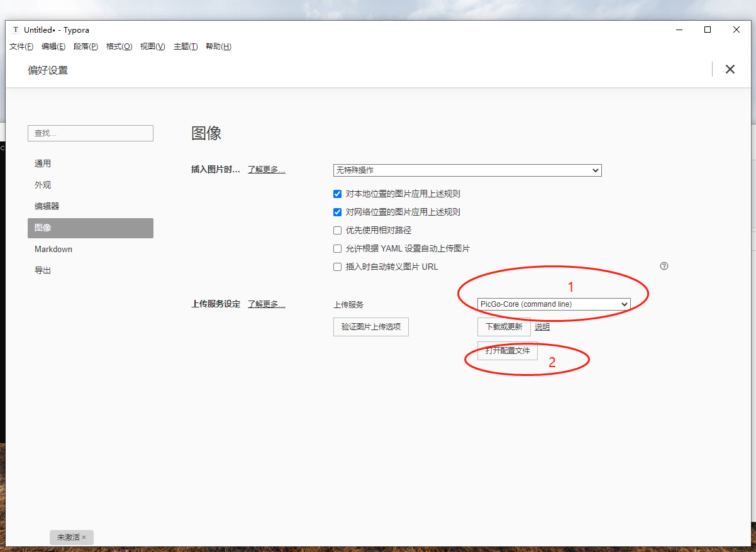Enable auto upload by YAML settings checkbox
Image resolution: width=756 pixels, height=552 pixels.
(x=337, y=248)
